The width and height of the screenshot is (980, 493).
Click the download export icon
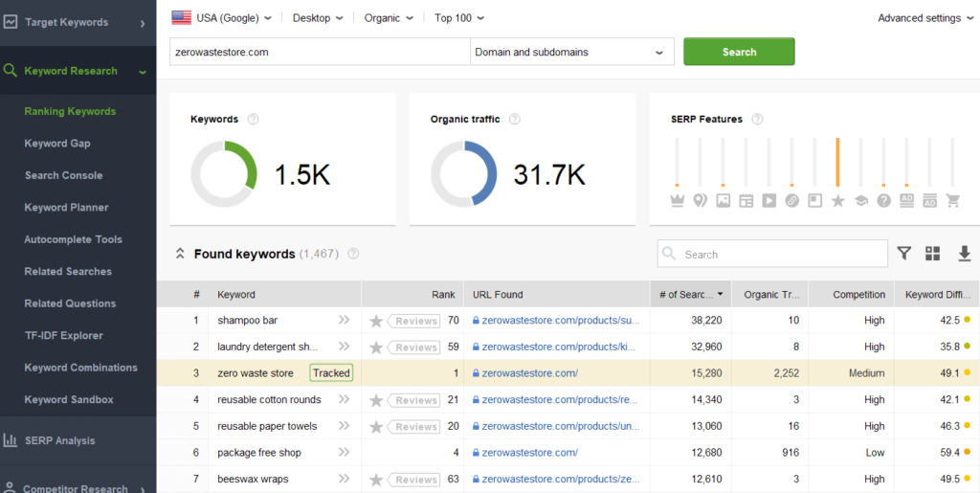964,254
